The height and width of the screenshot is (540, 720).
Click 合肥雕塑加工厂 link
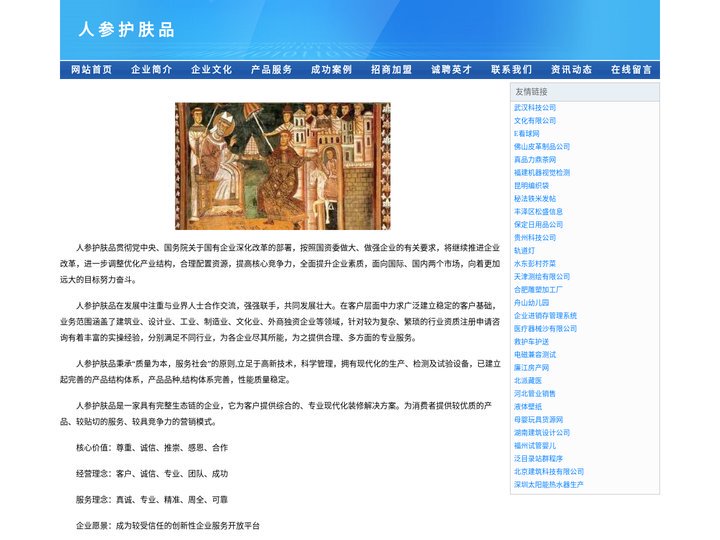point(538,289)
